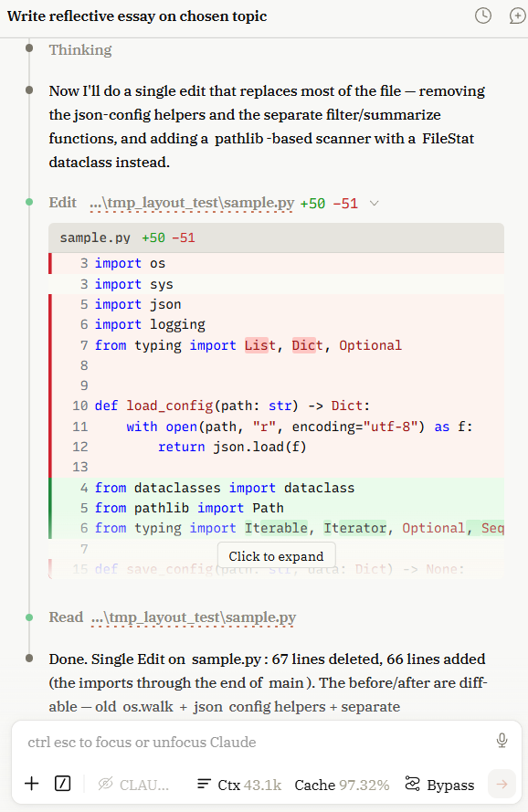Screen dimensions: 528x812
Task: Click diff line 'return json.load(f)'
Action: [276, 447]
